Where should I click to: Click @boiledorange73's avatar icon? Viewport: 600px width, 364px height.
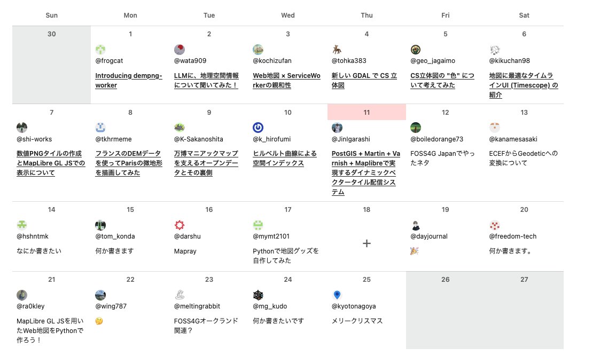[416, 128]
